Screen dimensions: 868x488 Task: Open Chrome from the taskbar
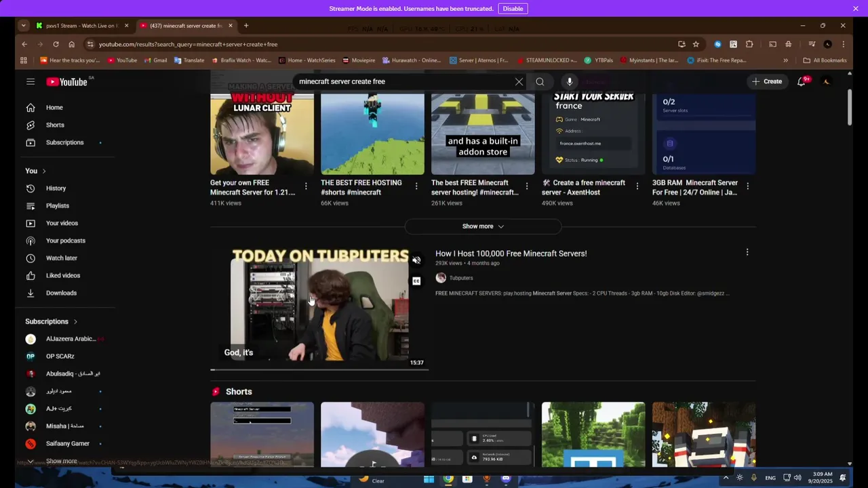pyautogui.click(x=448, y=479)
